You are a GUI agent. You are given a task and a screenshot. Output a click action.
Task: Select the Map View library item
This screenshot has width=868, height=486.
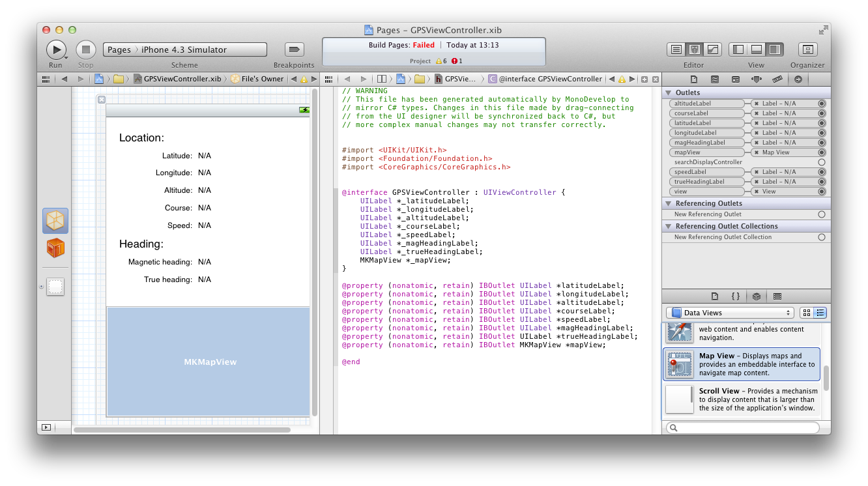tap(742, 364)
